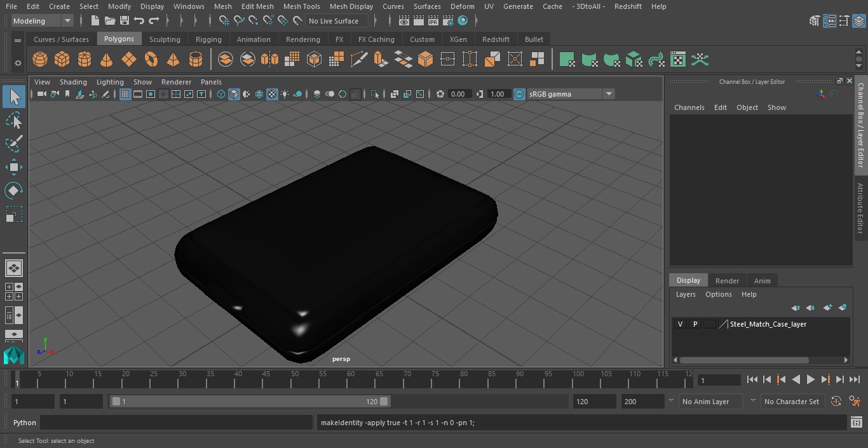The height and width of the screenshot is (448, 868).
Task: Create a polygon cube from the shelf
Action: pos(62,60)
